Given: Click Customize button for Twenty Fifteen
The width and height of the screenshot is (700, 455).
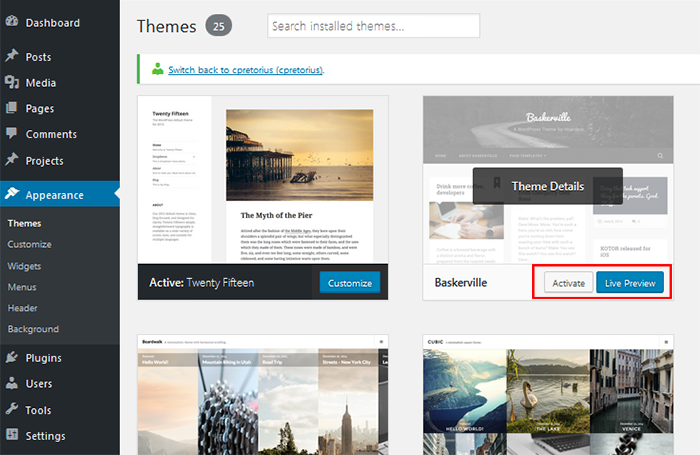Looking at the screenshot, I should pos(350,283).
